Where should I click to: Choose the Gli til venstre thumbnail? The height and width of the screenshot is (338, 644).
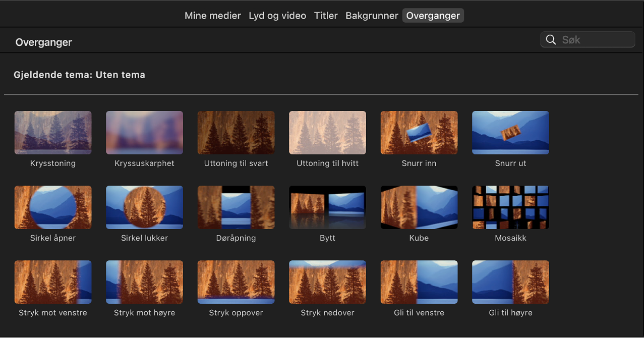pos(419,282)
